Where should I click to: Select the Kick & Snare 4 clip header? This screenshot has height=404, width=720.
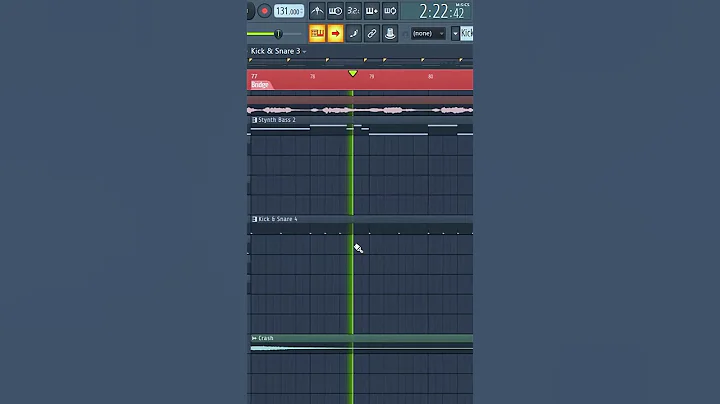362,219
